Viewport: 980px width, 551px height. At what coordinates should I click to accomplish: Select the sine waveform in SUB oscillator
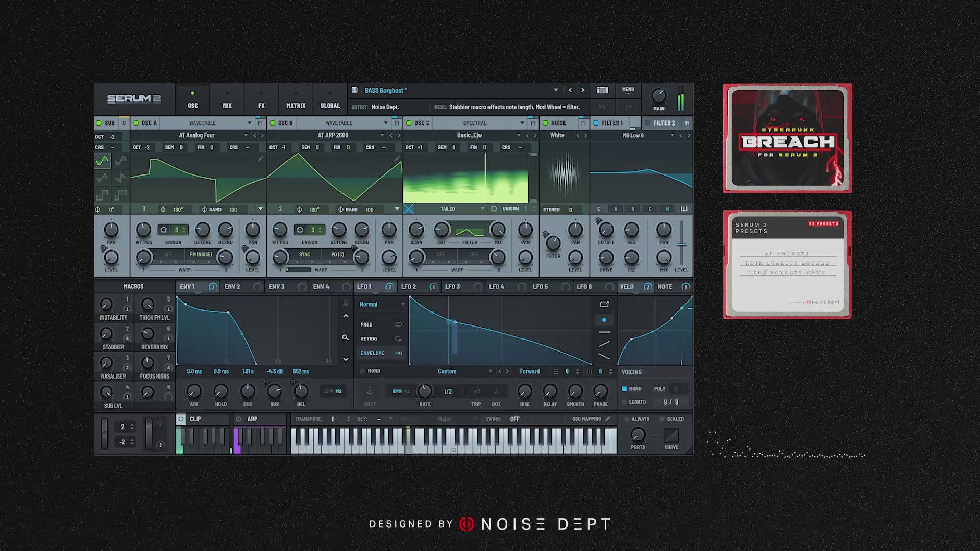tap(103, 161)
